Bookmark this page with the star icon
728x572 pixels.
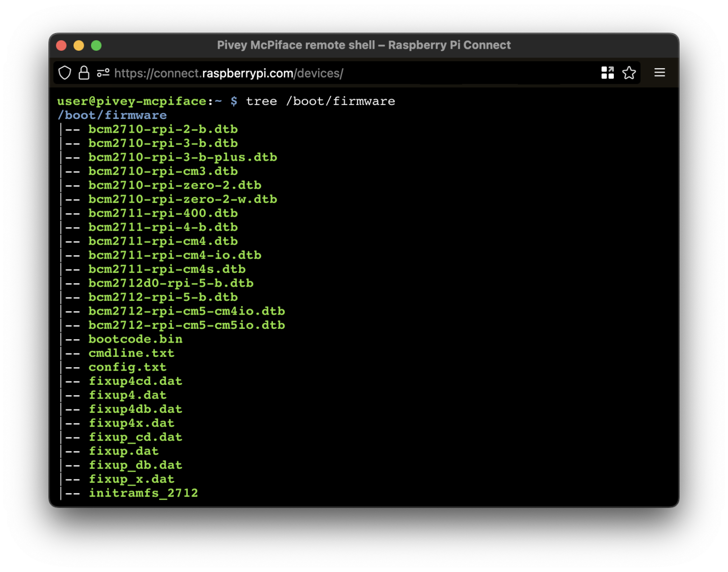pos(629,73)
